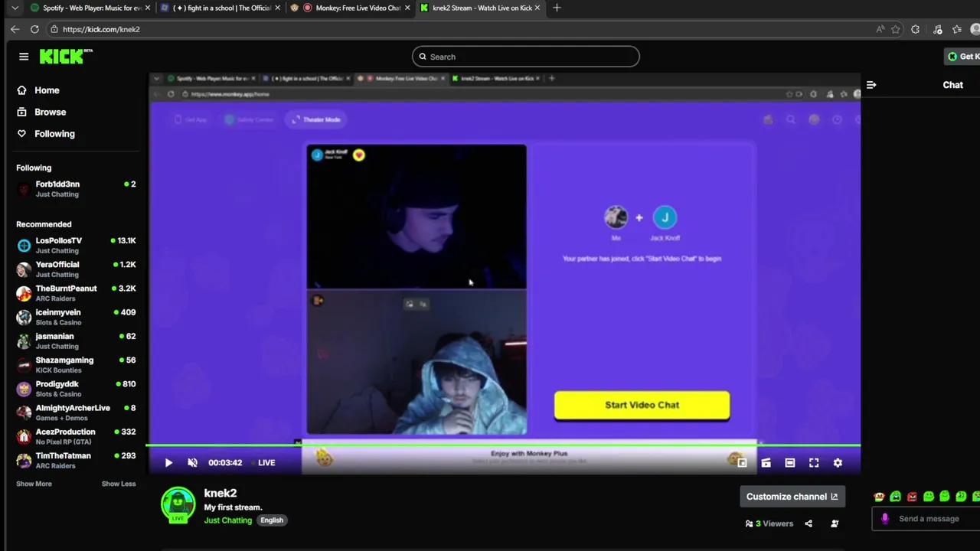The height and width of the screenshot is (551, 980).
Task: Open the browser favorites list icon
Action: click(x=957, y=29)
